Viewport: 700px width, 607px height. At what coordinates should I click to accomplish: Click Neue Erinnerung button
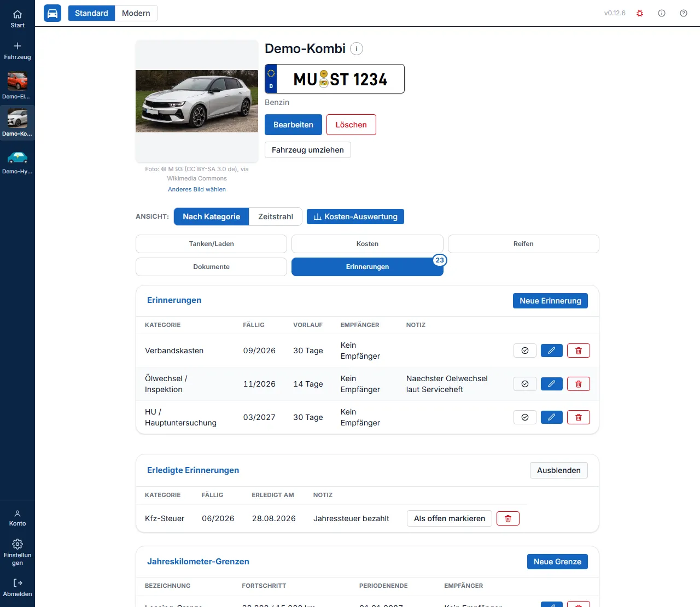coord(550,301)
